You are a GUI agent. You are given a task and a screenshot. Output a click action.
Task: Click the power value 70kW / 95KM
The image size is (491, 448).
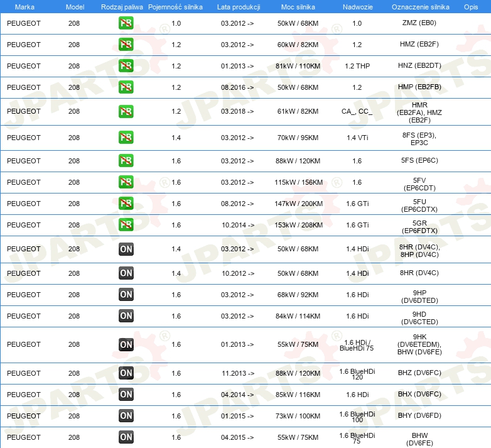298,138
